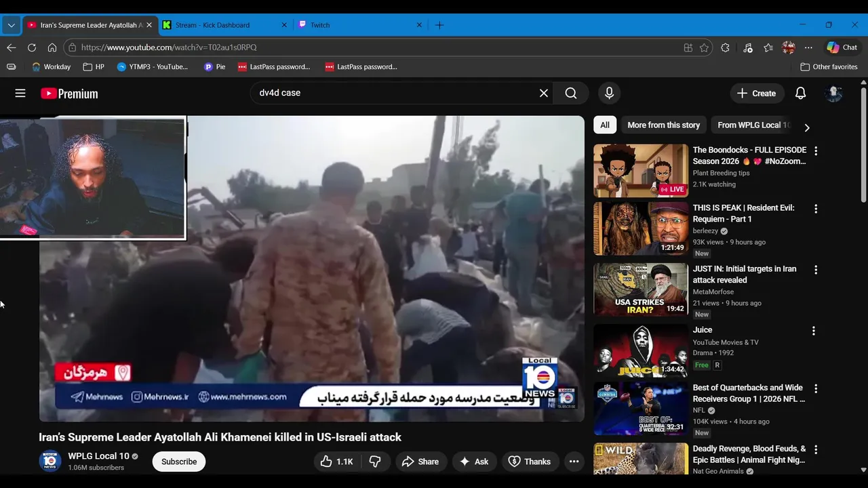Open The Boondocks live thumbnail

pyautogui.click(x=641, y=171)
